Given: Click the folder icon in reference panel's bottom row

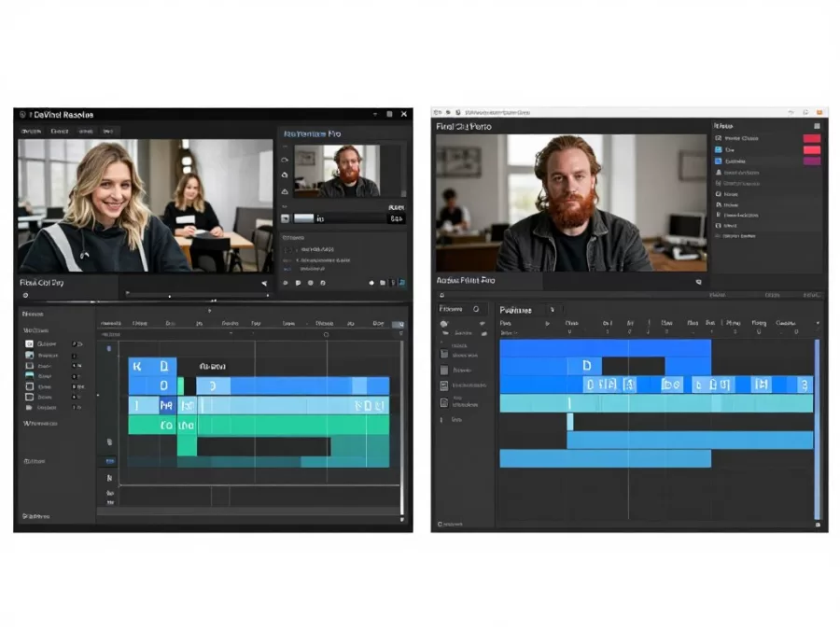Looking at the screenshot, I should pyautogui.click(x=383, y=283).
